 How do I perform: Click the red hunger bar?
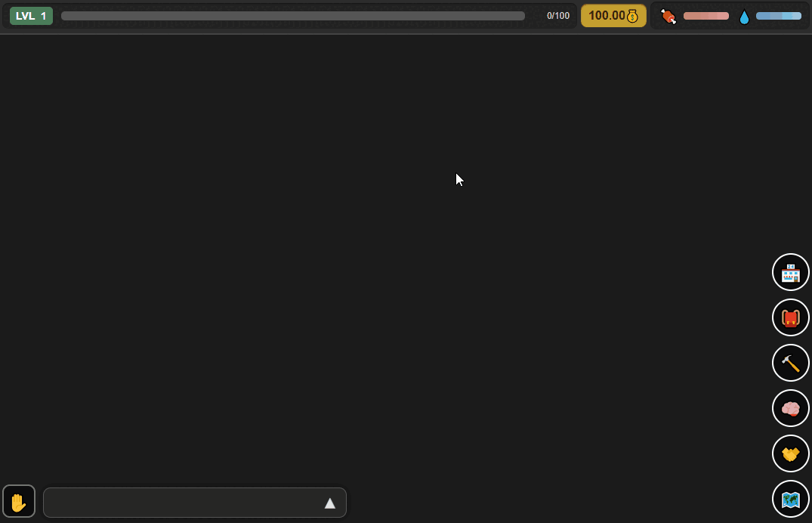[705, 16]
